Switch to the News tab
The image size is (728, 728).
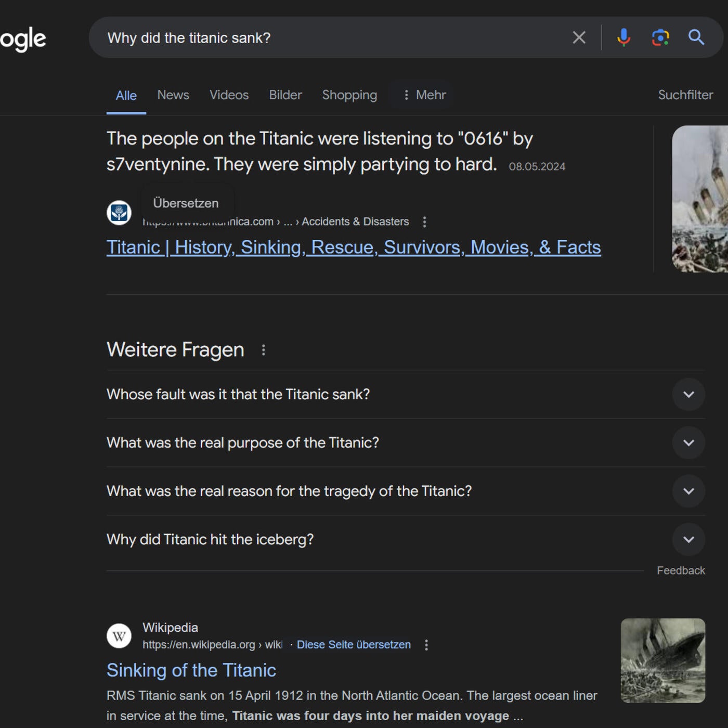pos(173,95)
